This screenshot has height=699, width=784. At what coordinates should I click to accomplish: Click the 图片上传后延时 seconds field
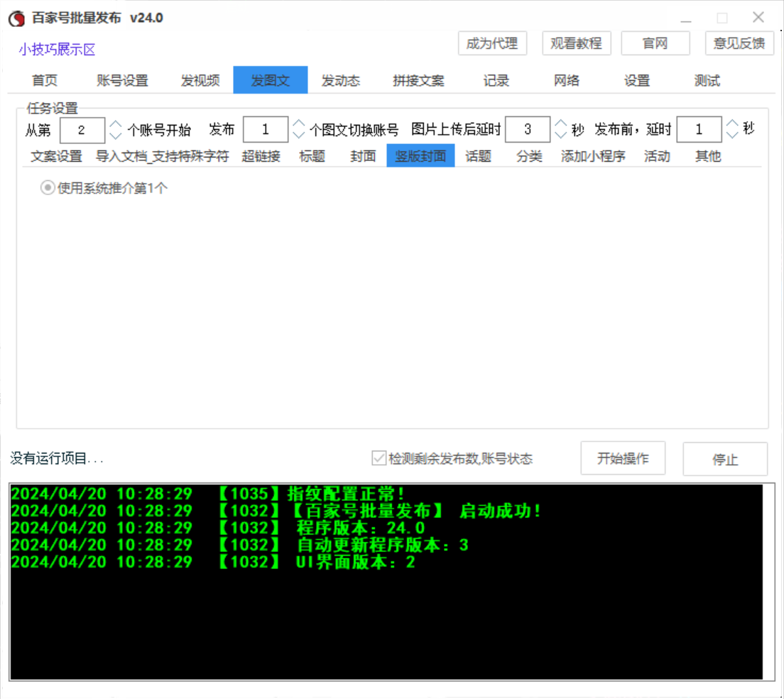528,130
